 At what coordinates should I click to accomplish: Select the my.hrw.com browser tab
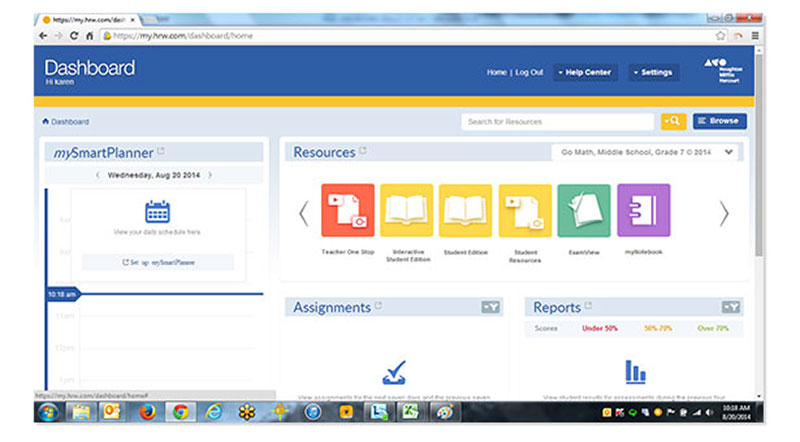click(88, 20)
